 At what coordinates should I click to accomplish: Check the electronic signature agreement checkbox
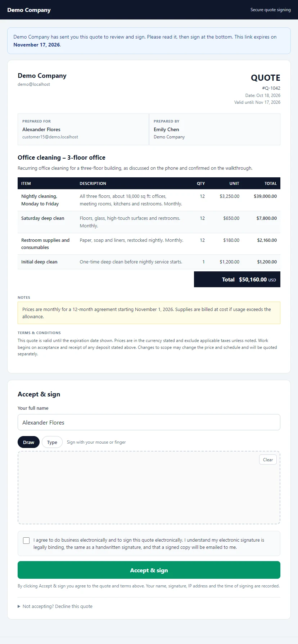click(x=26, y=541)
